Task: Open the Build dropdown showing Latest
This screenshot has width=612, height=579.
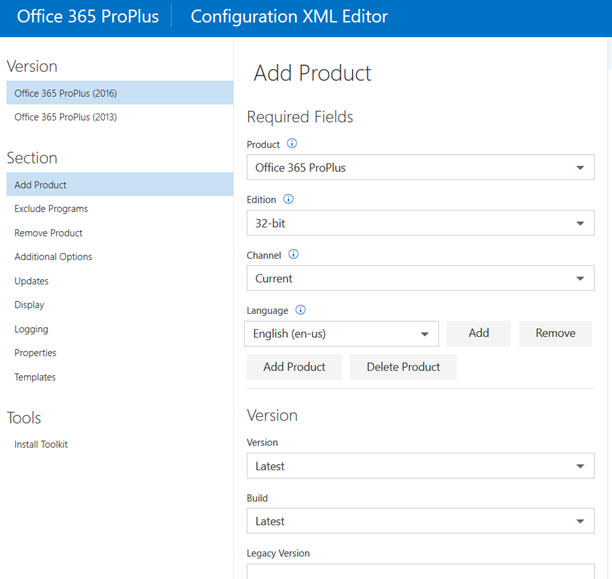Action: (x=420, y=521)
